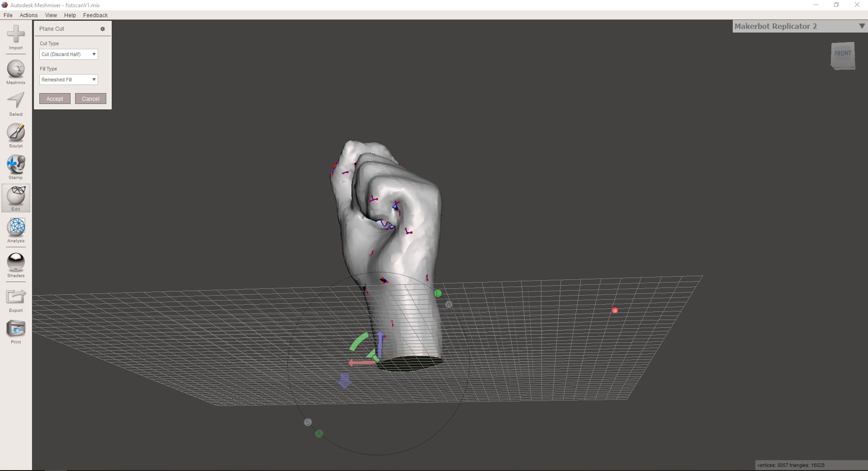Screen dimensions: 868x471
Task: Click the Import tool icon
Action: [16, 35]
